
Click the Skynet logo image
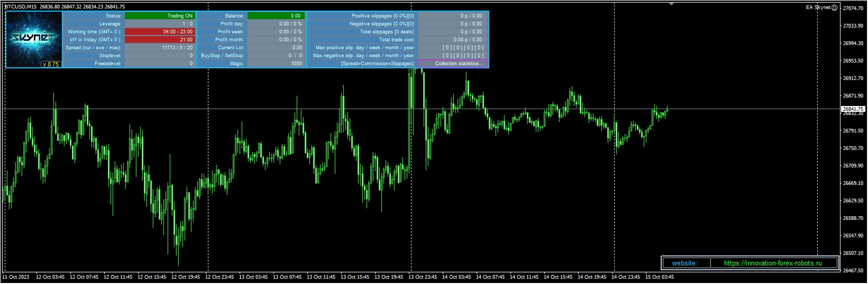[x=34, y=36]
